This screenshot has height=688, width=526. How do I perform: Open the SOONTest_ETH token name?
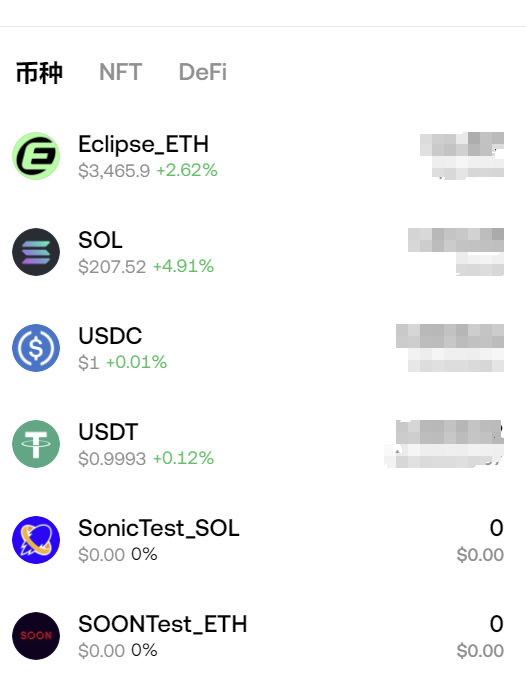[x=163, y=624]
